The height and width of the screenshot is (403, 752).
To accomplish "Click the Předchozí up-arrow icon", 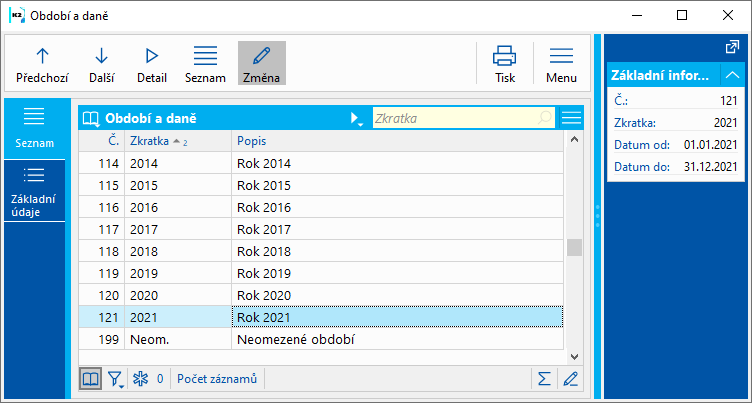I will (42, 57).
